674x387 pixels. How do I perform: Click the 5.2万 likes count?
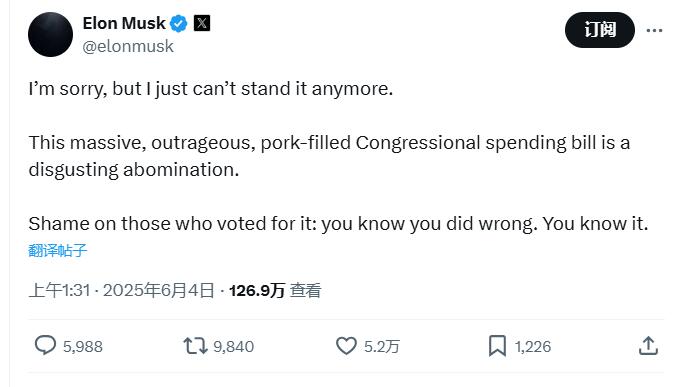(x=382, y=347)
